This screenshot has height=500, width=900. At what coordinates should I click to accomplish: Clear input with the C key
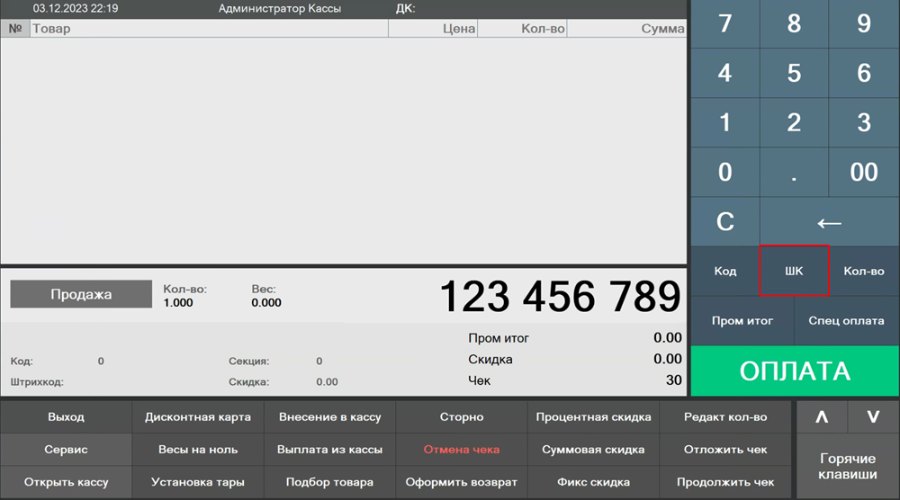(725, 222)
